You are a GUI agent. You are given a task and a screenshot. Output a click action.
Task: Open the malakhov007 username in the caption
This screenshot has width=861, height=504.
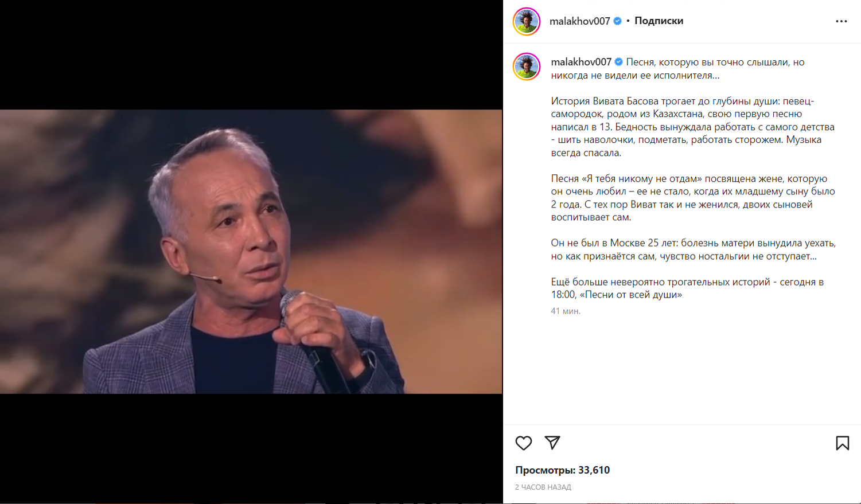click(581, 62)
